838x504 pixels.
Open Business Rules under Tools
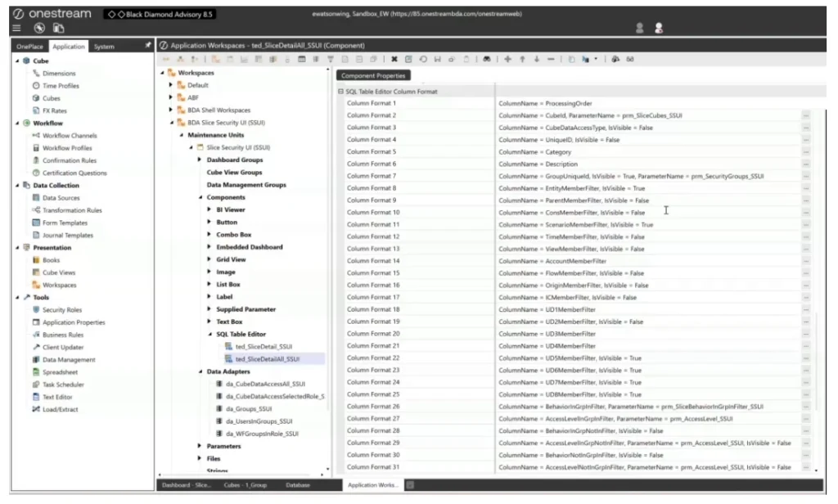(x=63, y=335)
